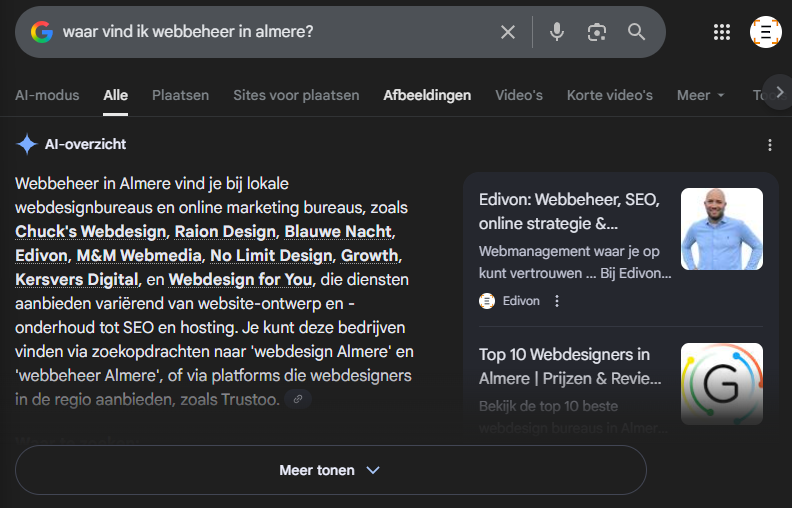Image resolution: width=792 pixels, height=508 pixels.
Task: Start voice search with the microphone icon
Action: 557,32
